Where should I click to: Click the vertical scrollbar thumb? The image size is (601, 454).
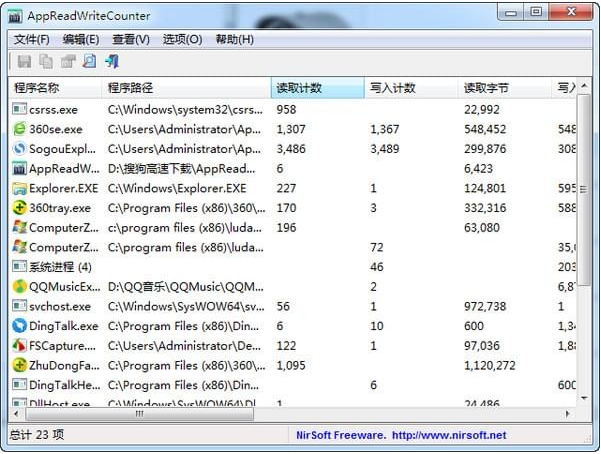coord(584,189)
